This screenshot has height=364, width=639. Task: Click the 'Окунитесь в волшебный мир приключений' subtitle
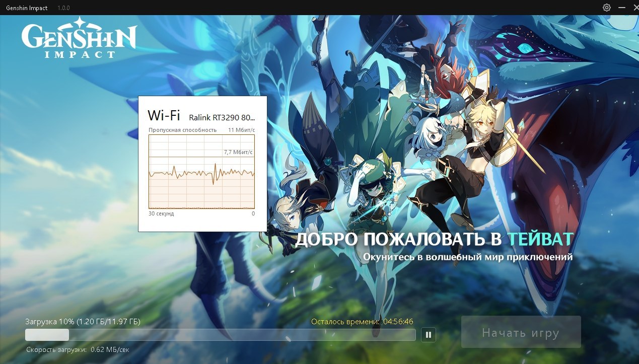(468, 257)
